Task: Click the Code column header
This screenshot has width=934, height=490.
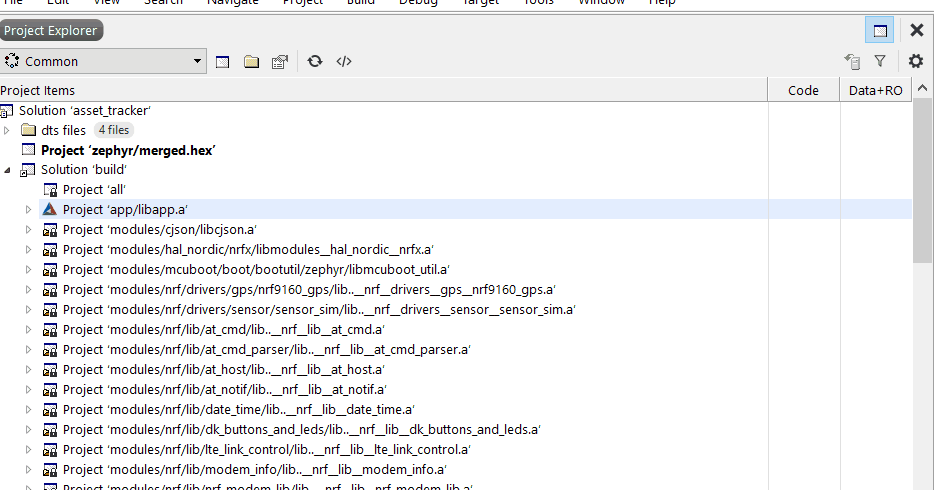Action: tap(803, 90)
